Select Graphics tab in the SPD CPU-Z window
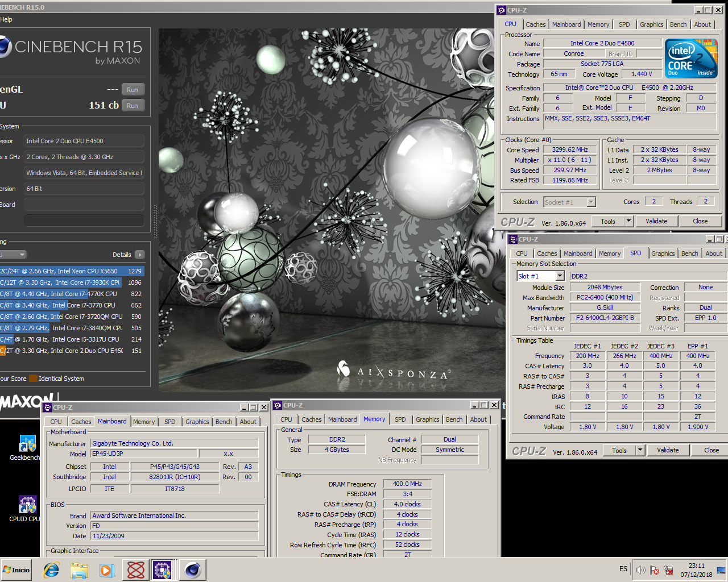The width and height of the screenshot is (728, 582). [663, 253]
